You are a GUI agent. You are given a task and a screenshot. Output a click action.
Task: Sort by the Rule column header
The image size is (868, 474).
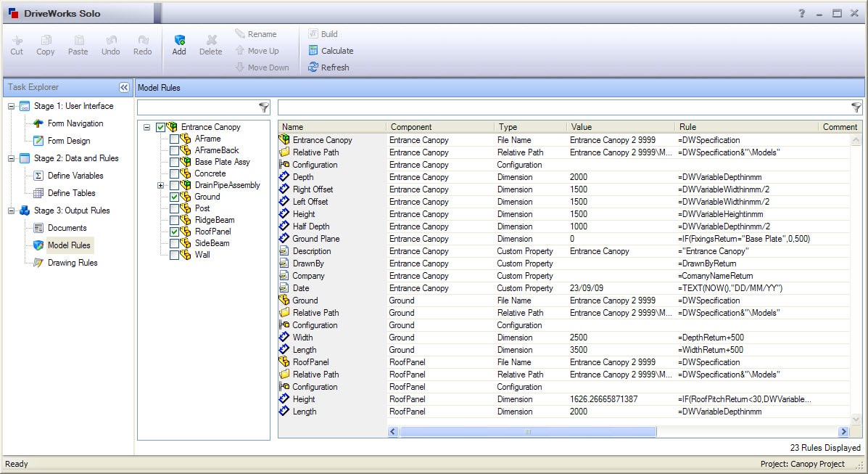[746, 127]
